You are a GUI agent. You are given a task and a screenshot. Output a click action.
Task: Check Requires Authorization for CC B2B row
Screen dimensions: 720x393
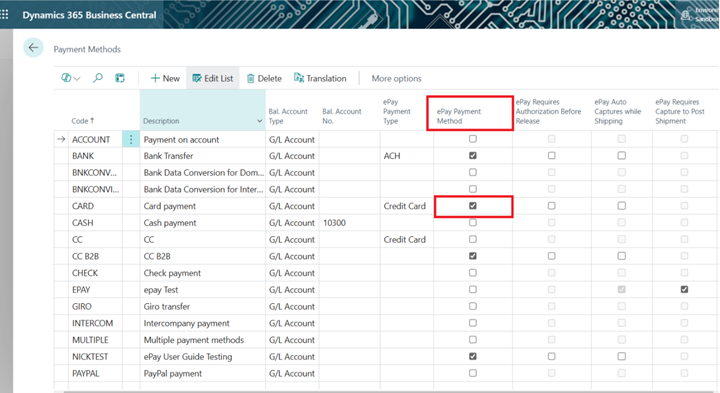[x=551, y=256]
